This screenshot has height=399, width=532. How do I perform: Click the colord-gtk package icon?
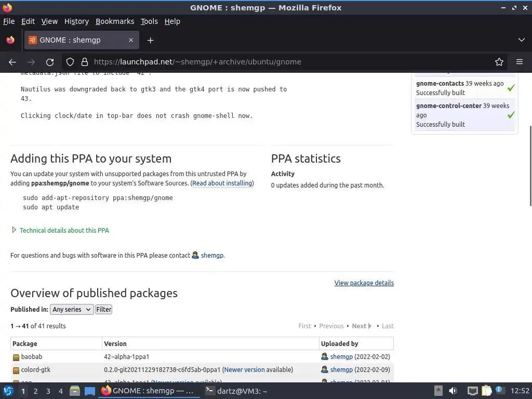click(x=16, y=370)
